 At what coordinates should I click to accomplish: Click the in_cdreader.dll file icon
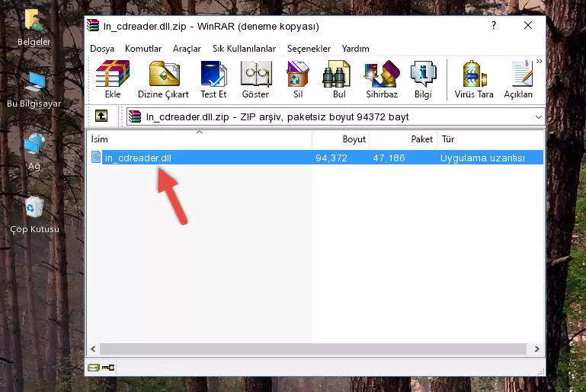(x=96, y=157)
